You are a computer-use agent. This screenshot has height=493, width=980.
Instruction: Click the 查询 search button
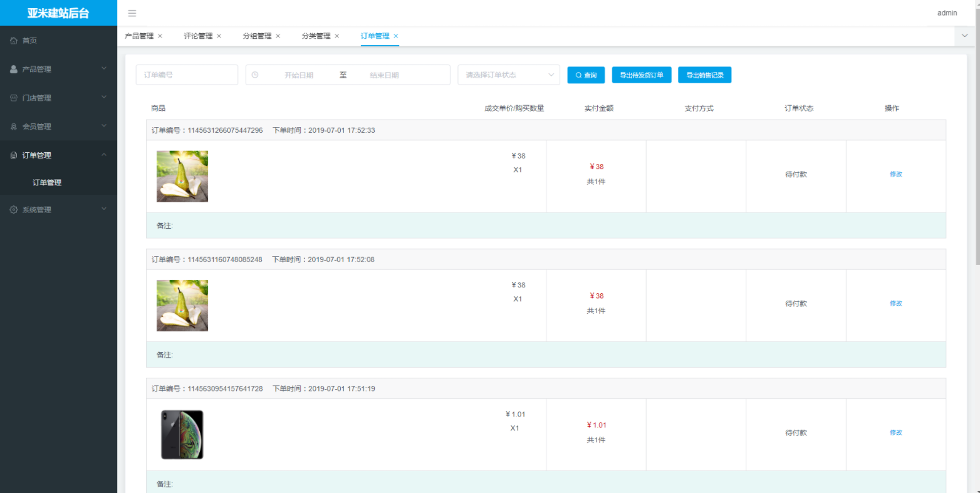click(586, 75)
